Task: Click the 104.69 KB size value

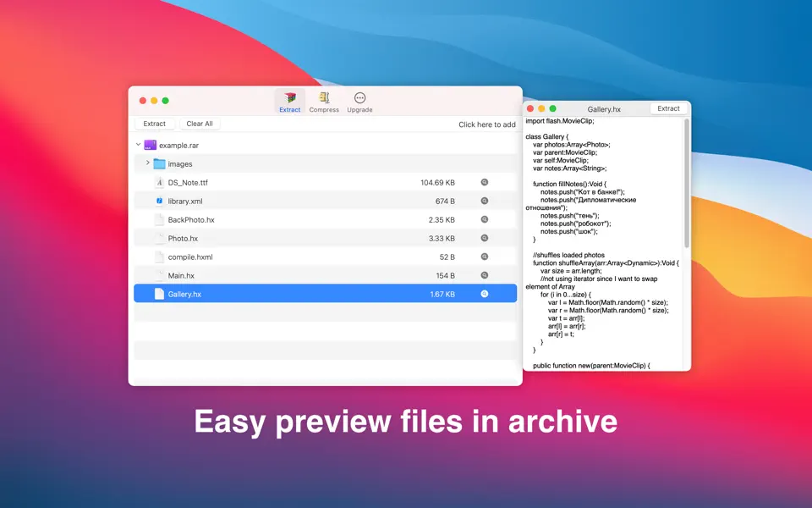Action: tap(437, 183)
